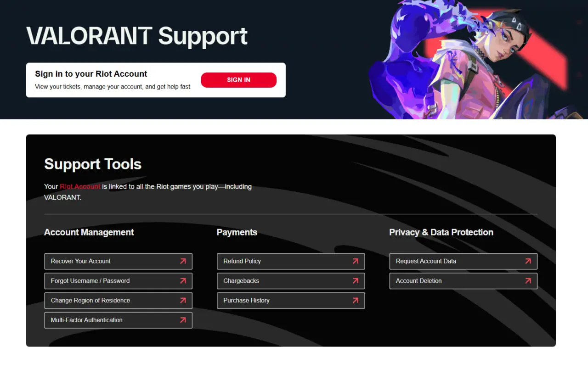Click the red SIGN IN button
588x369 pixels.
point(238,80)
